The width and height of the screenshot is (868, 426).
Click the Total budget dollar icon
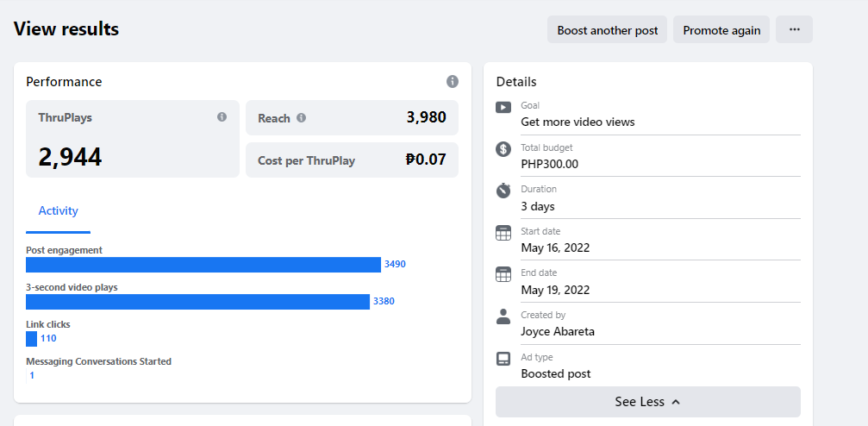[503, 149]
